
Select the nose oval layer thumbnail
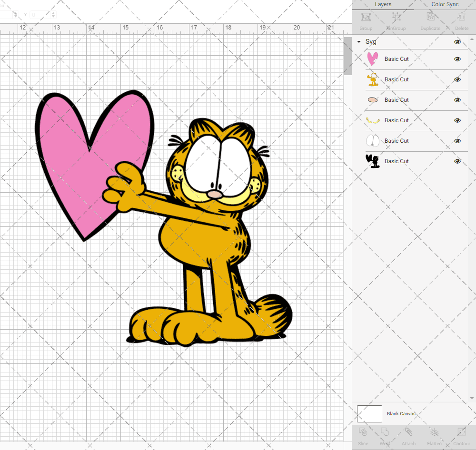[373, 100]
